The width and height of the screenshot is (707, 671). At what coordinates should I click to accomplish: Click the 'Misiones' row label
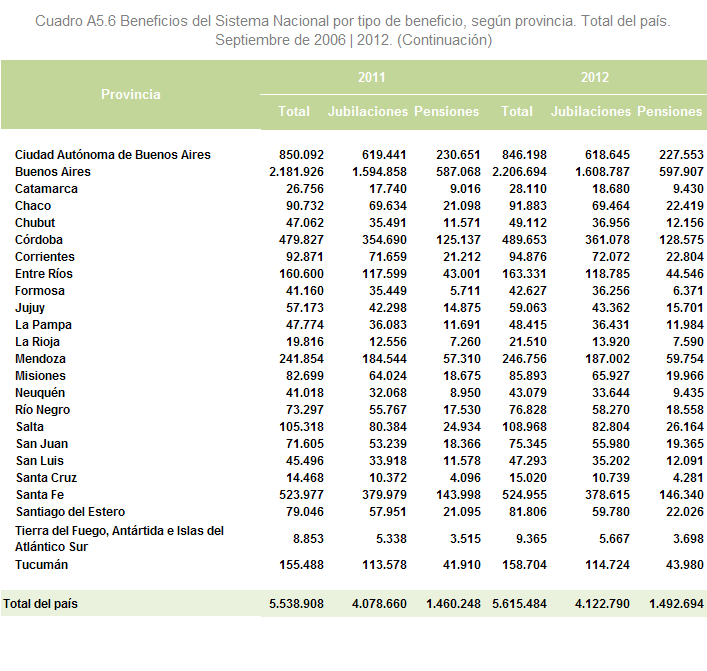coord(41,376)
